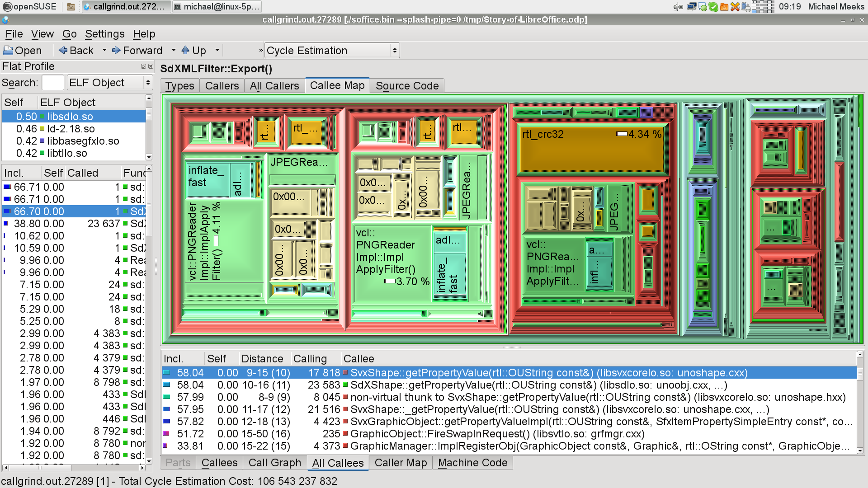Click in the Search input field

pos(53,83)
